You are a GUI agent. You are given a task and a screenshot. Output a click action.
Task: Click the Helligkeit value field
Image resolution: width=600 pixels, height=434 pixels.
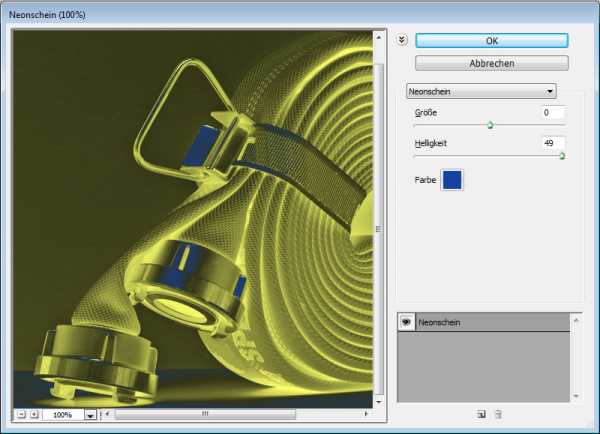pyautogui.click(x=553, y=144)
